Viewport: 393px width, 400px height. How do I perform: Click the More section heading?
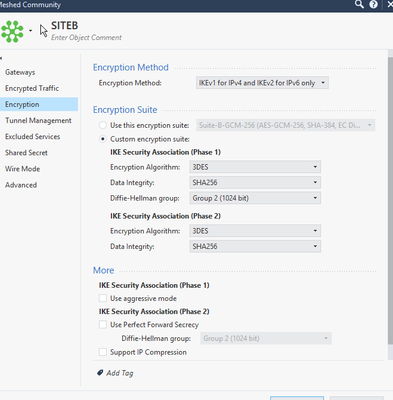click(103, 270)
